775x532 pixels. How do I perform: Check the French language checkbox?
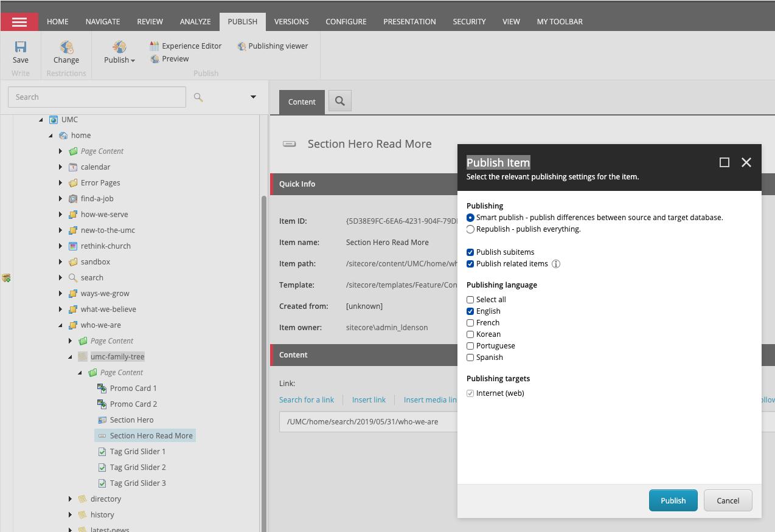coord(470,323)
